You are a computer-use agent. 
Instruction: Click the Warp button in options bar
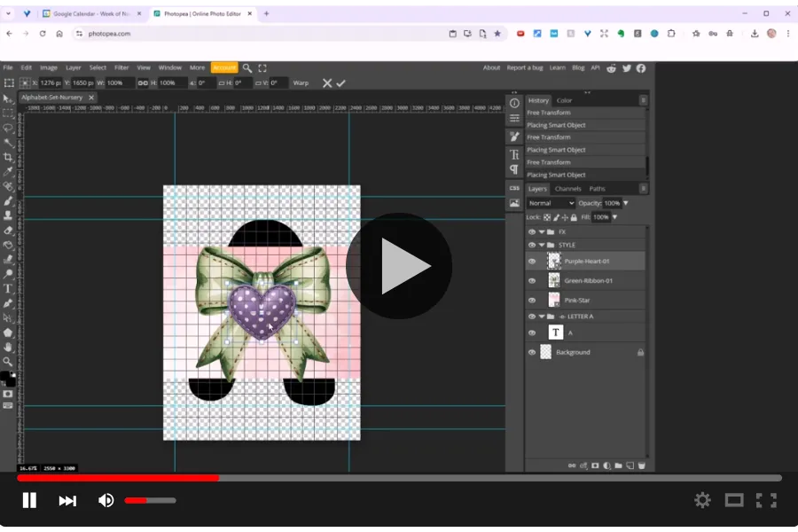pyautogui.click(x=301, y=82)
